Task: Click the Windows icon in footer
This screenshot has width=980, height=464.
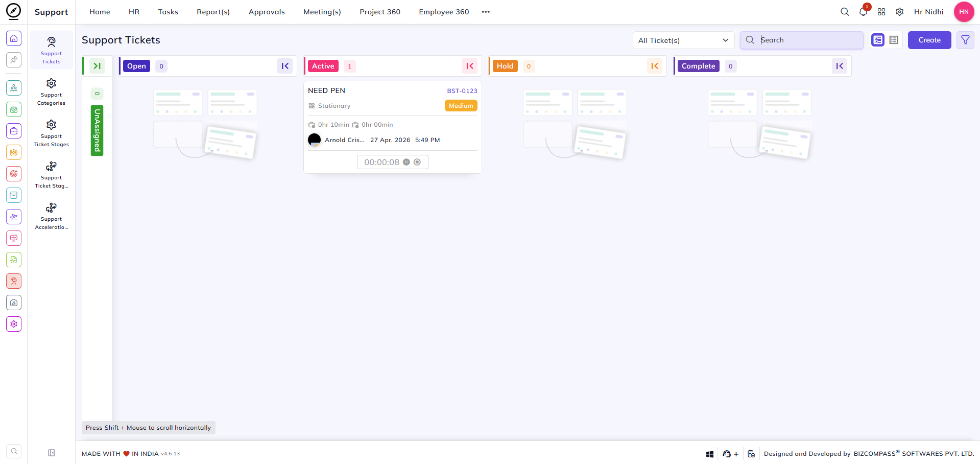Action: (710, 454)
